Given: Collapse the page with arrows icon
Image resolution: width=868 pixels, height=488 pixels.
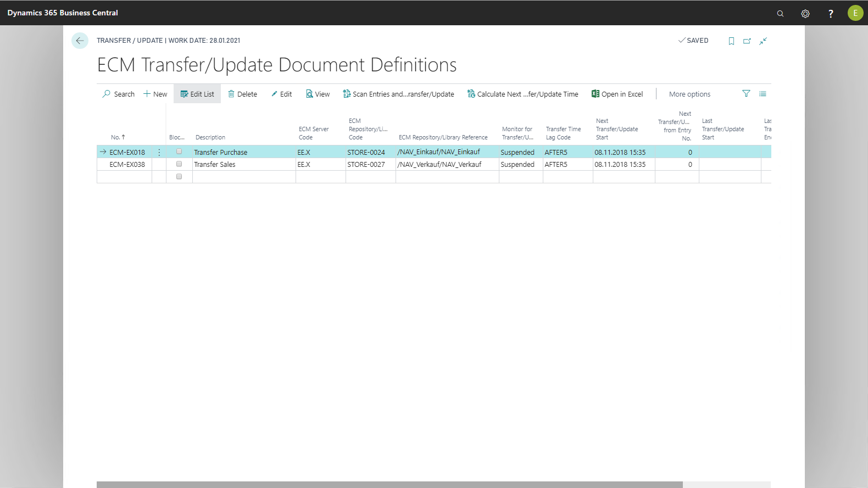Looking at the screenshot, I should click(763, 41).
